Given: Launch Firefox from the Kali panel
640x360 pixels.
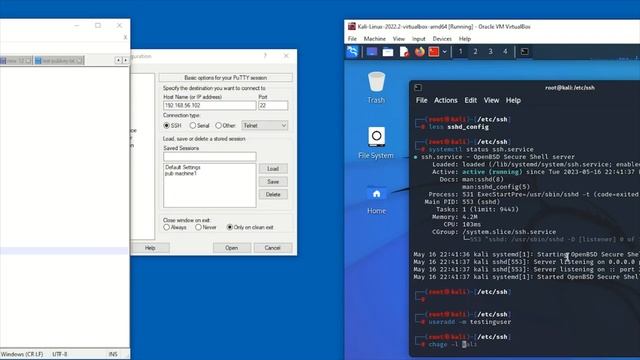Looking at the screenshot, I should 420,52.
